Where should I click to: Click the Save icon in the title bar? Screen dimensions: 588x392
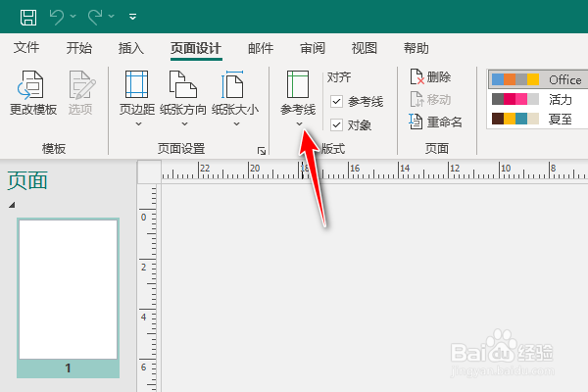point(28,18)
